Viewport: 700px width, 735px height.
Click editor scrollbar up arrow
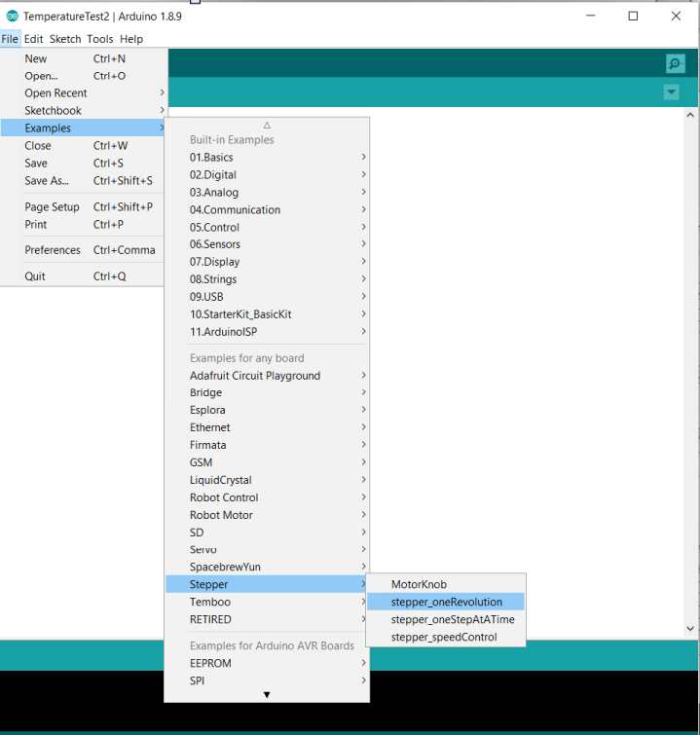coord(690,115)
